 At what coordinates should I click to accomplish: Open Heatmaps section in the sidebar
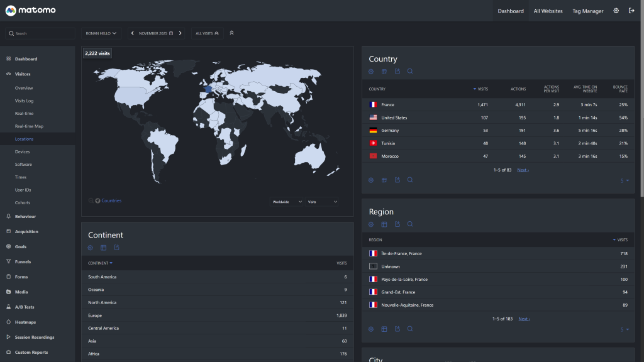tap(26, 322)
